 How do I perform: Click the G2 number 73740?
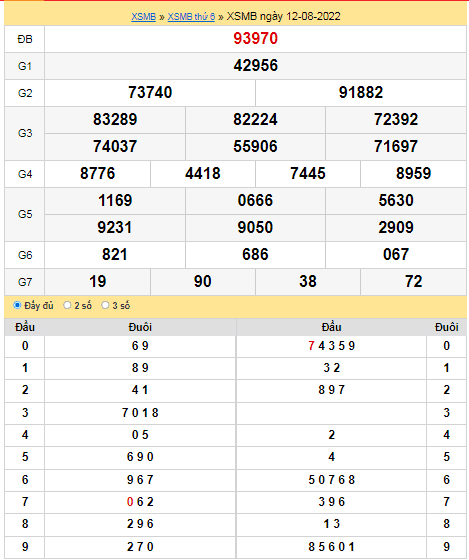[150, 92]
